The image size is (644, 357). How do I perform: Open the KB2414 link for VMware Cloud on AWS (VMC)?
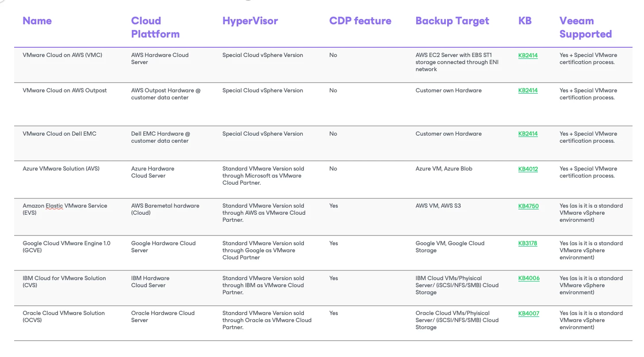click(528, 56)
